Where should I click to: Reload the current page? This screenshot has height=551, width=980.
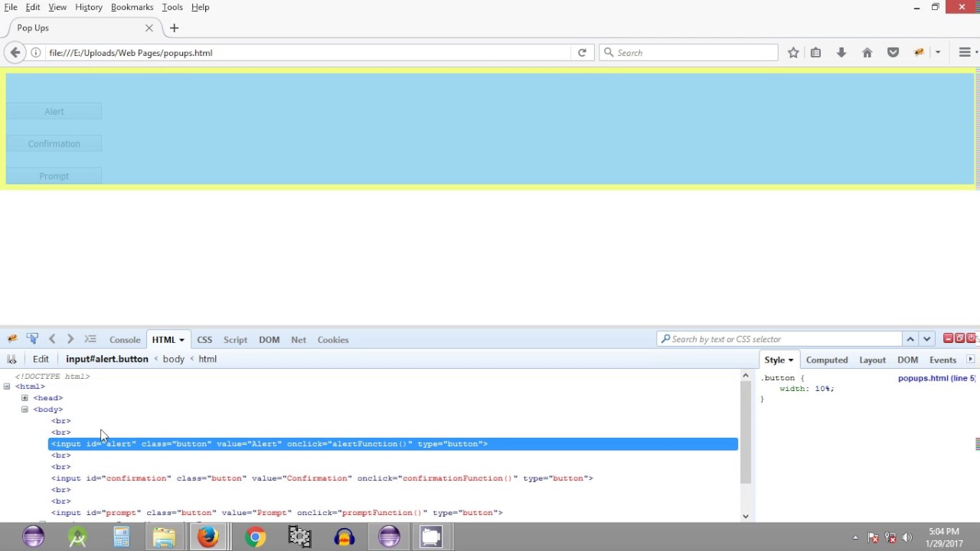(582, 53)
